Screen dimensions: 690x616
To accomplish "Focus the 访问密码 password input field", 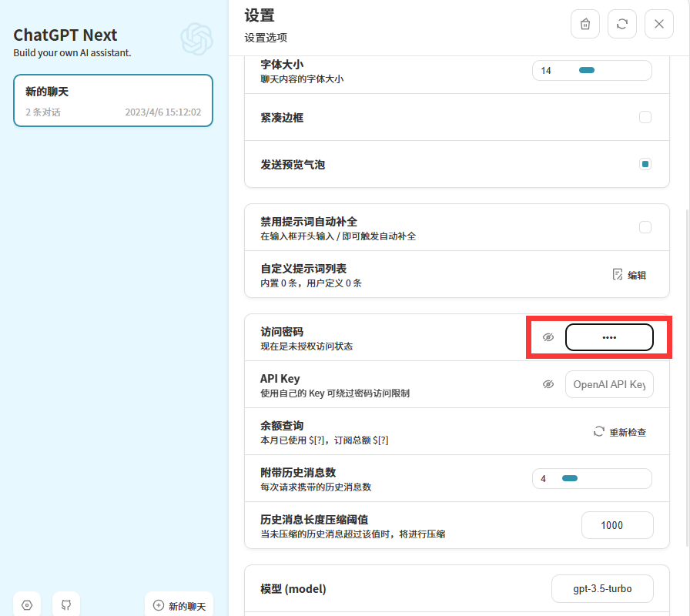I will click(x=609, y=337).
